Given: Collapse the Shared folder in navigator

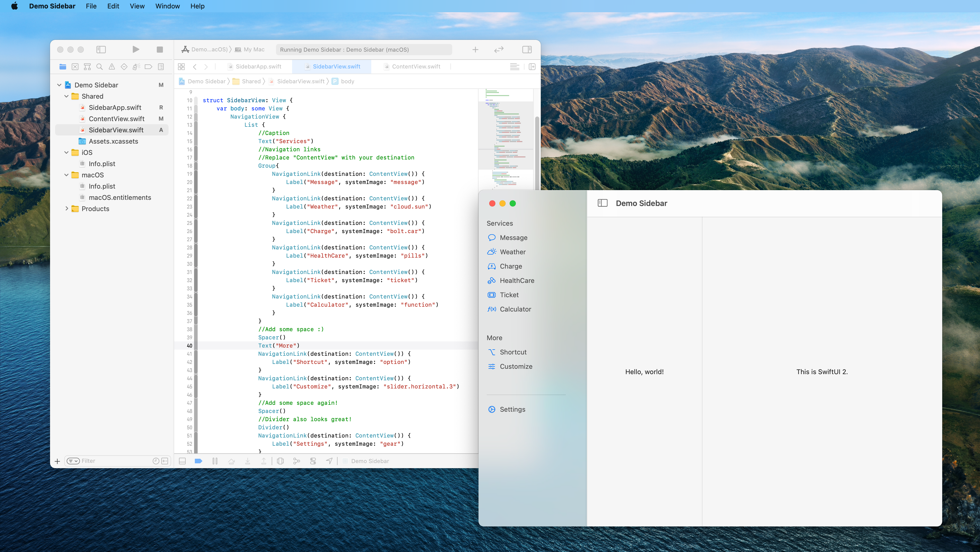Looking at the screenshot, I should 67,96.
